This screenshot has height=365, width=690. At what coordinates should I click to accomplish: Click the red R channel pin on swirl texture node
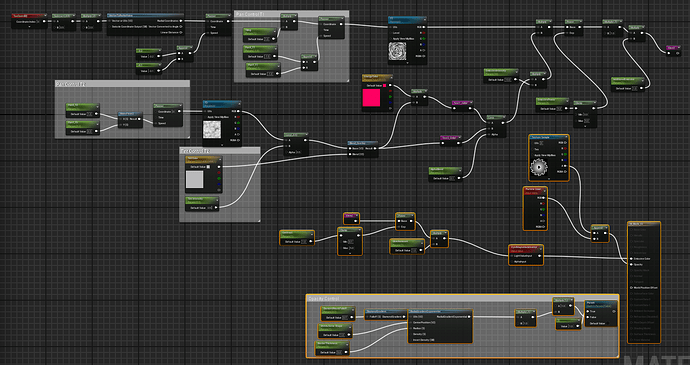423,33
